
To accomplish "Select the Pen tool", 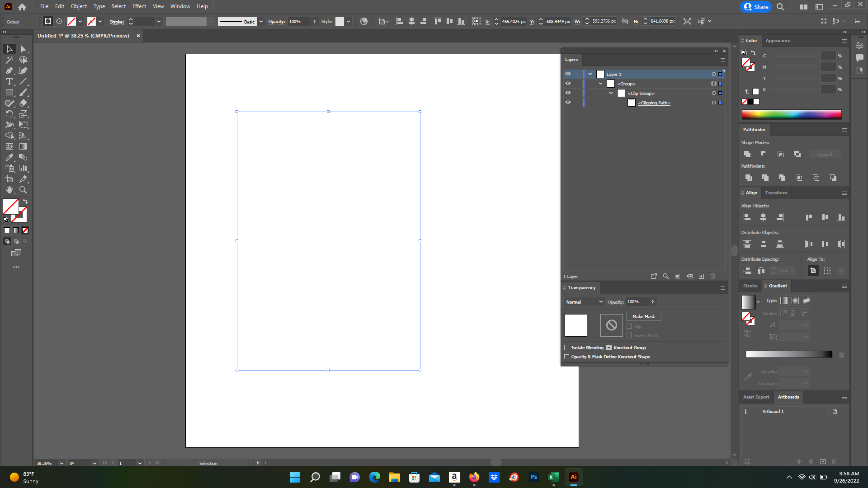I will point(9,70).
